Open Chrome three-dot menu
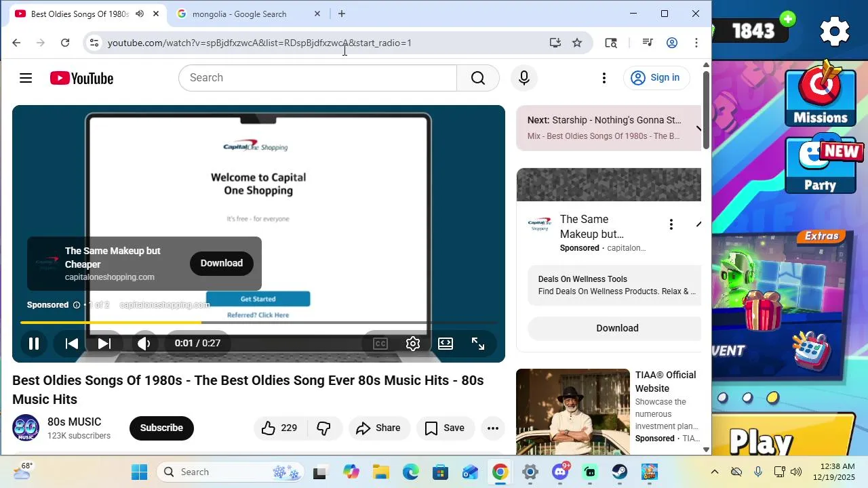Screen dimensions: 868x488 point(696,43)
